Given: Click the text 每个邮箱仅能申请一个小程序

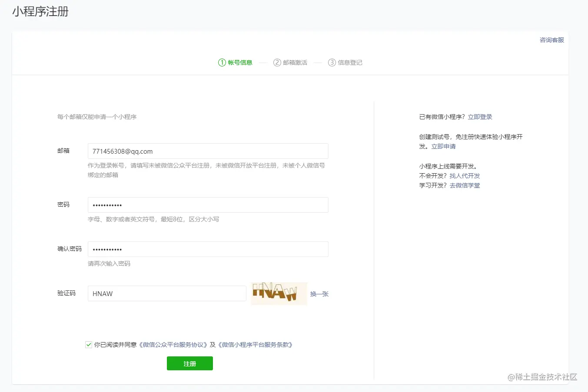Looking at the screenshot, I should [97, 117].
